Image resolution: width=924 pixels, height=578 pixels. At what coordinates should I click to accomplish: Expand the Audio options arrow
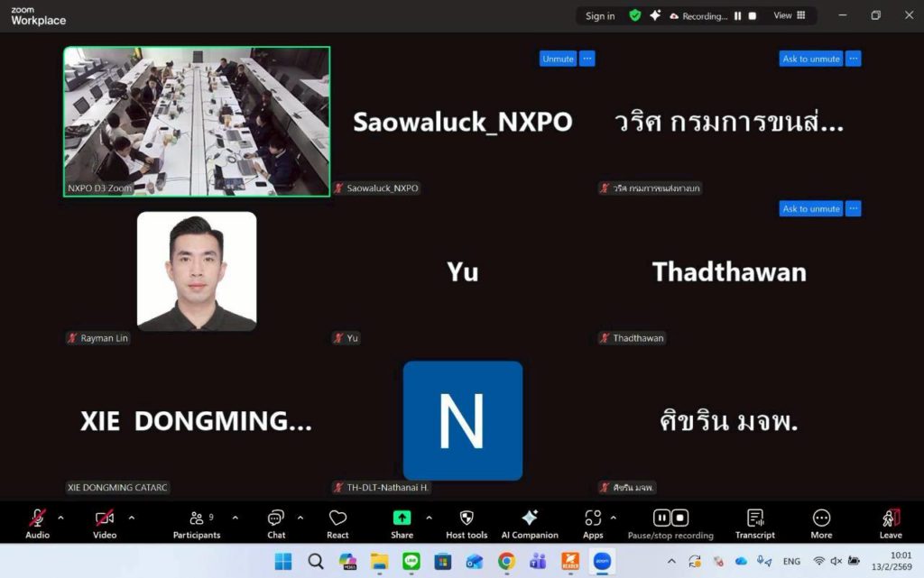coord(61,518)
